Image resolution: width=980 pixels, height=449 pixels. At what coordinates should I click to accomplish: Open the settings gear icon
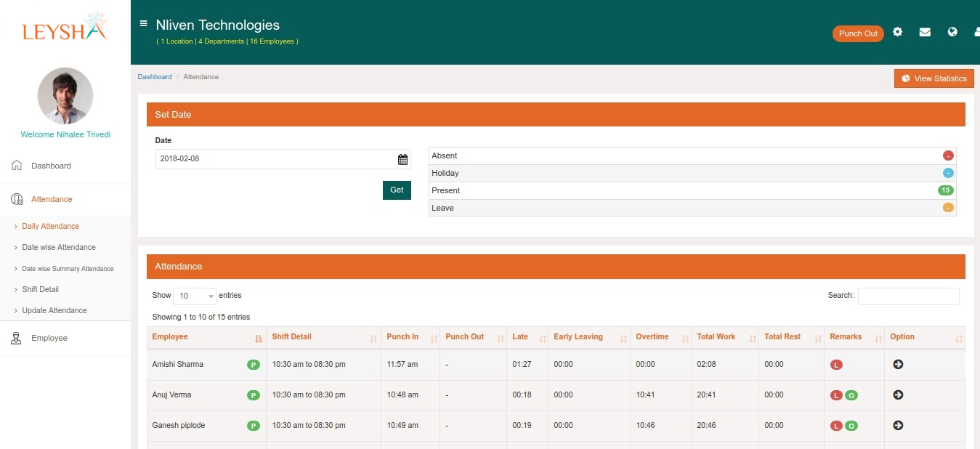898,32
